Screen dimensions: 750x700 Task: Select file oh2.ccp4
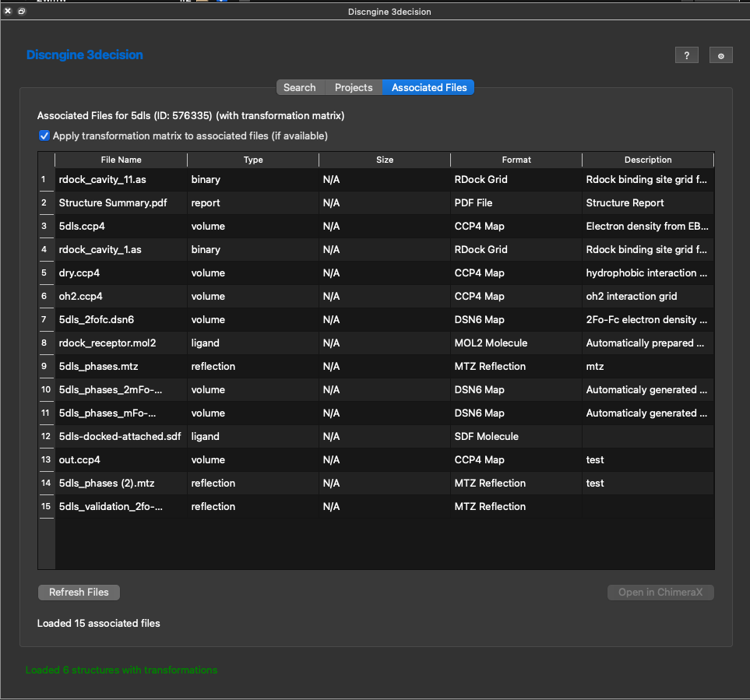pos(121,297)
